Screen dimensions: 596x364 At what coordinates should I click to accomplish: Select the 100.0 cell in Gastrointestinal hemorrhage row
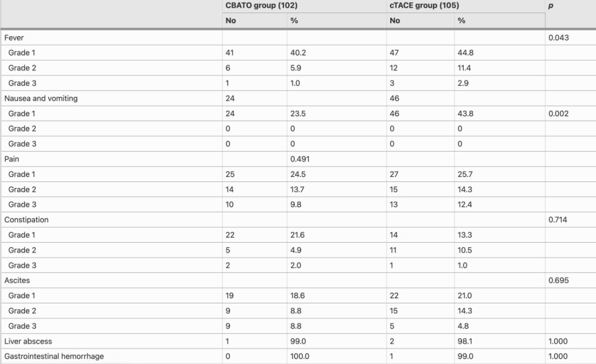click(x=300, y=356)
